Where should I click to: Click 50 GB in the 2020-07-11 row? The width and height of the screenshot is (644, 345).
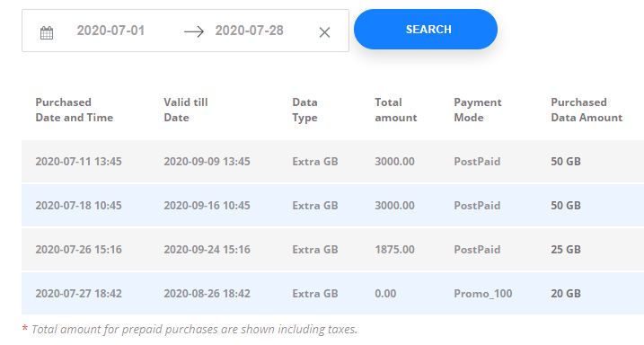tap(566, 162)
